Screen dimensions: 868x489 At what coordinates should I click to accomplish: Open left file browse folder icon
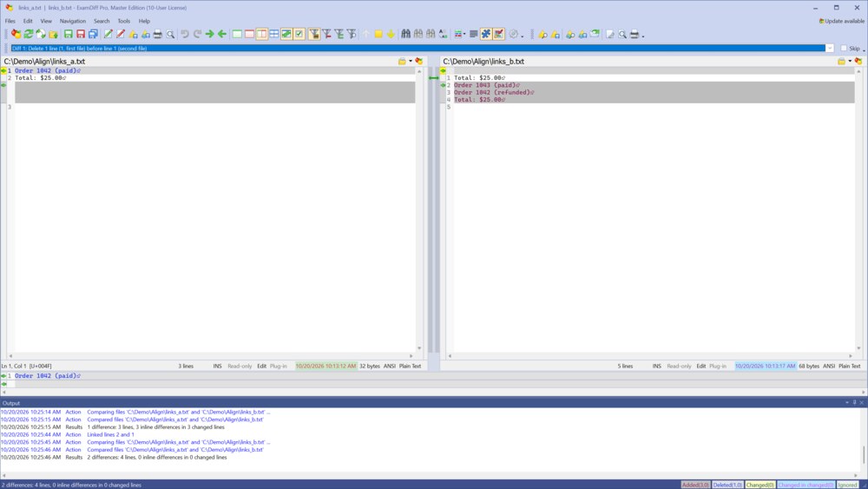pyautogui.click(x=402, y=62)
